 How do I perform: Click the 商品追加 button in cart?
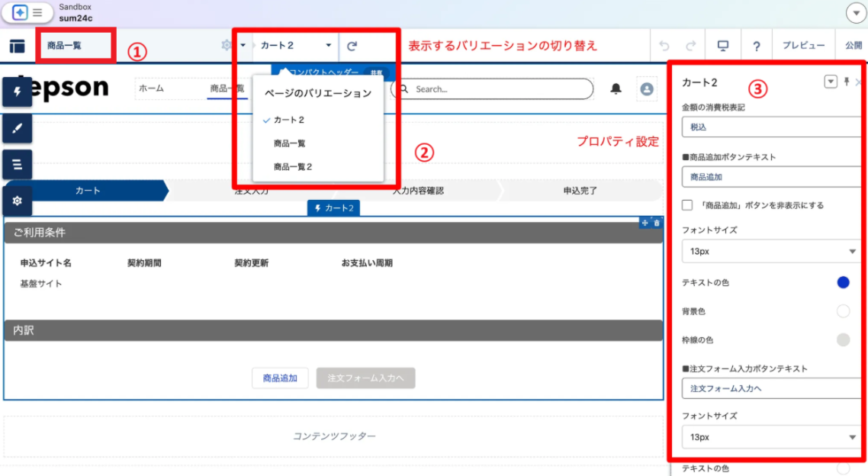click(280, 378)
